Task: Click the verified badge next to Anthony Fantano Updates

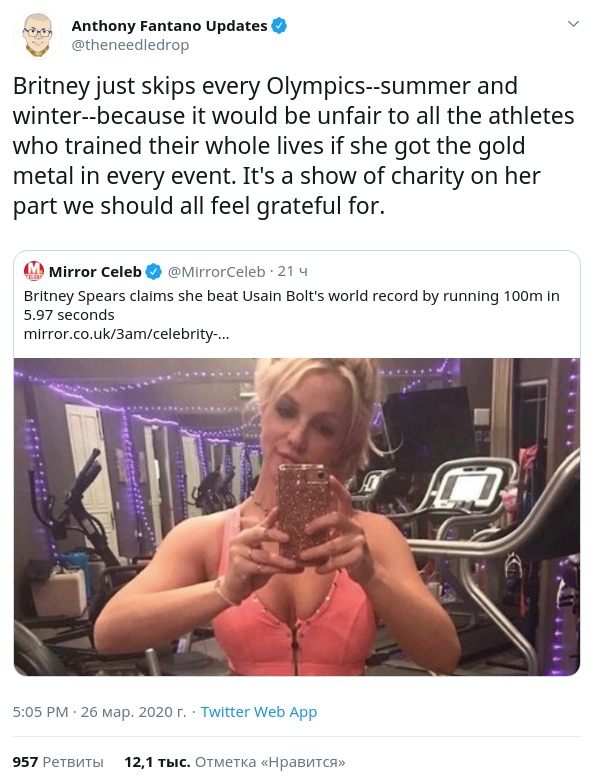Action: (x=279, y=26)
